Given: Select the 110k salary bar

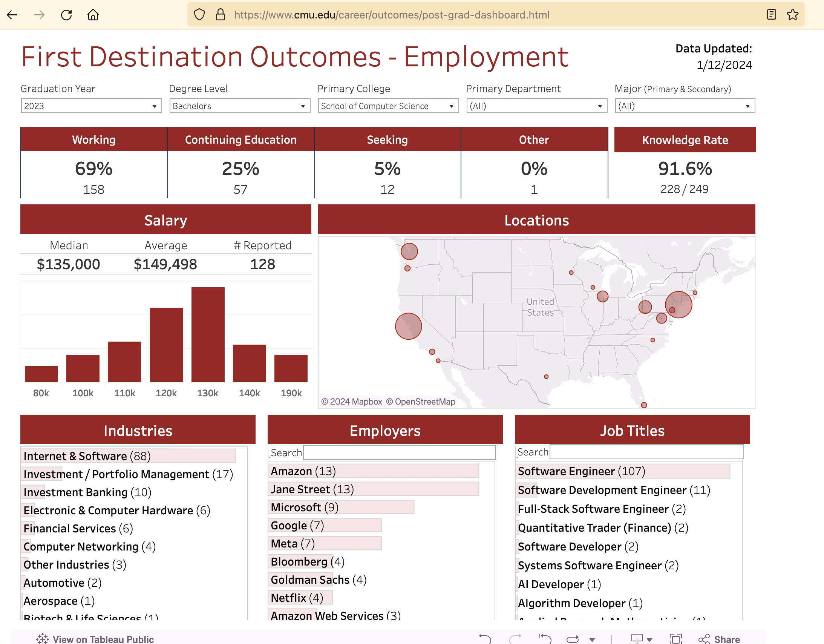Looking at the screenshot, I should pos(124,362).
